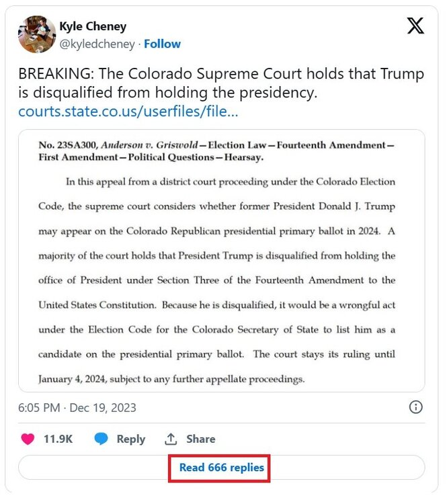Click the 11.9K likes count
The height and width of the screenshot is (504, 447).
(58, 439)
